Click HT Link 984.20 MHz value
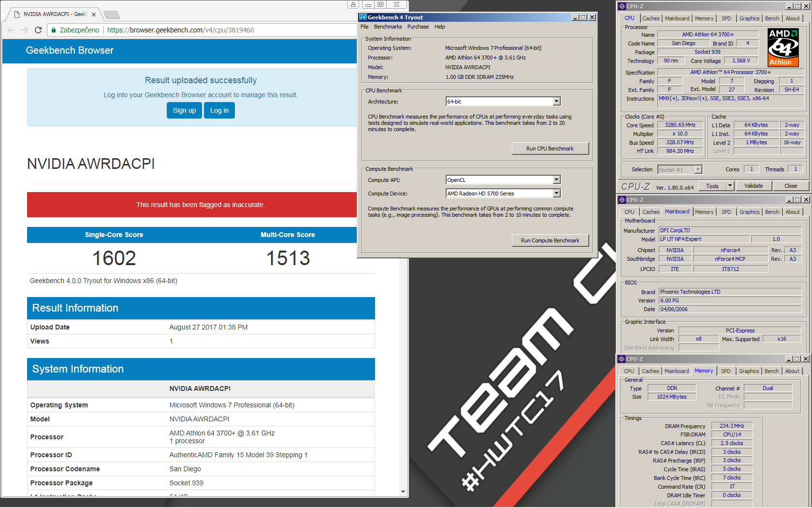The image size is (812, 508). point(680,151)
